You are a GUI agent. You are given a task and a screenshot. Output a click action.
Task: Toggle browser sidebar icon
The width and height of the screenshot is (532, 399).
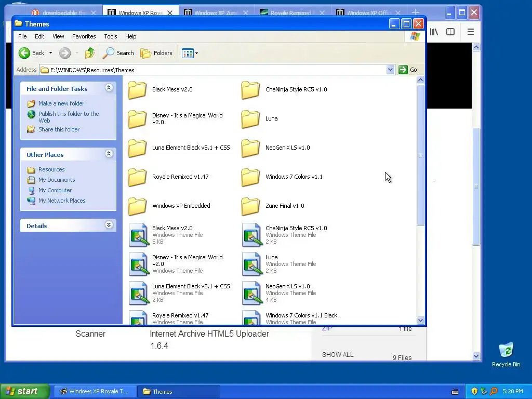coord(450,32)
